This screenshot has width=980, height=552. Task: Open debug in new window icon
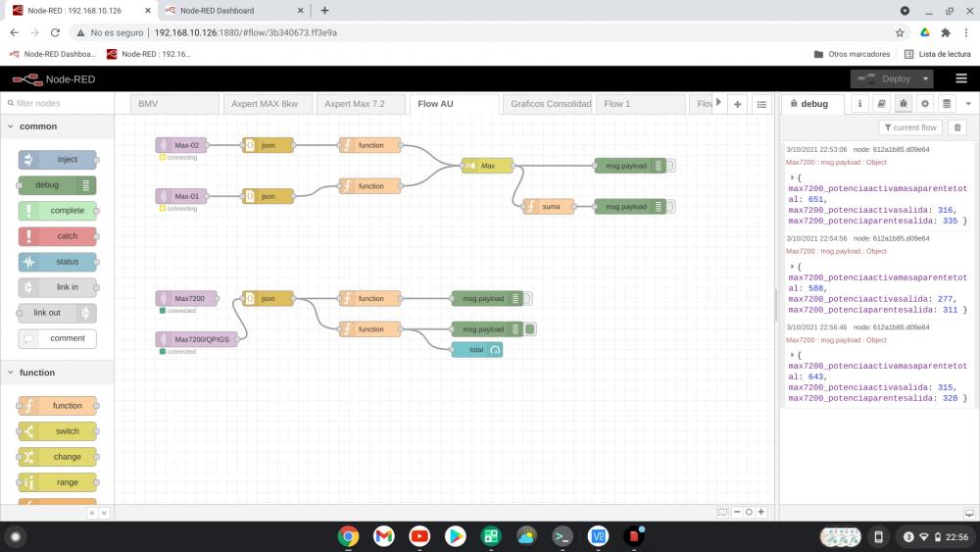pyautogui.click(x=969, y=513)
